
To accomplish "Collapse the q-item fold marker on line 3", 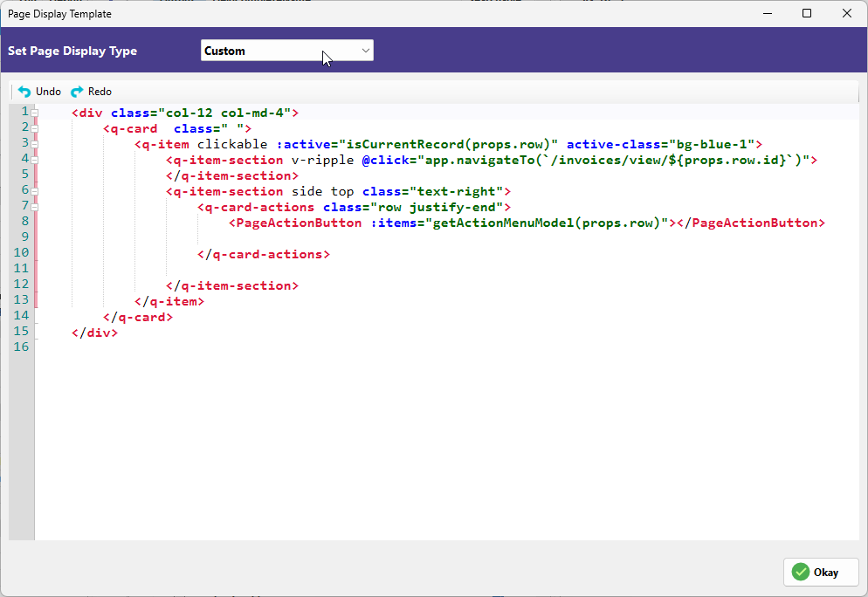I will [x=34, y=144].
